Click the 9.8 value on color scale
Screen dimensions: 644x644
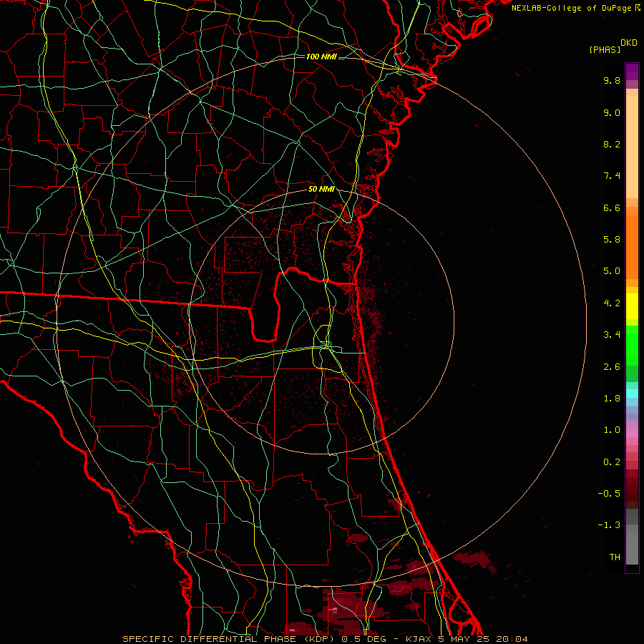(612, 80)
